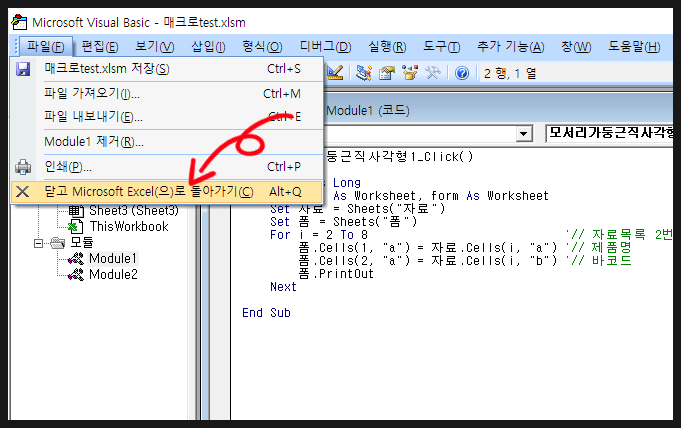The image size is (681, 428).
Task: Open the 실행(R) menu
Action: coord(387,46)
